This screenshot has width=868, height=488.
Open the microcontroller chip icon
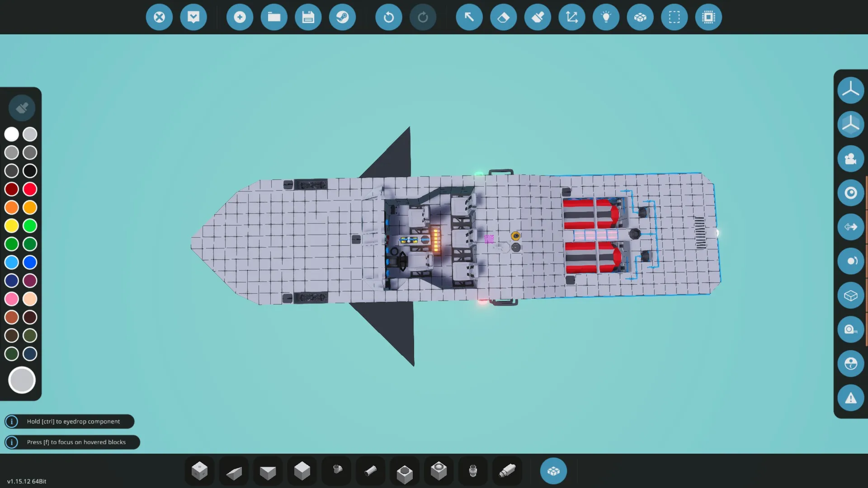708,17
